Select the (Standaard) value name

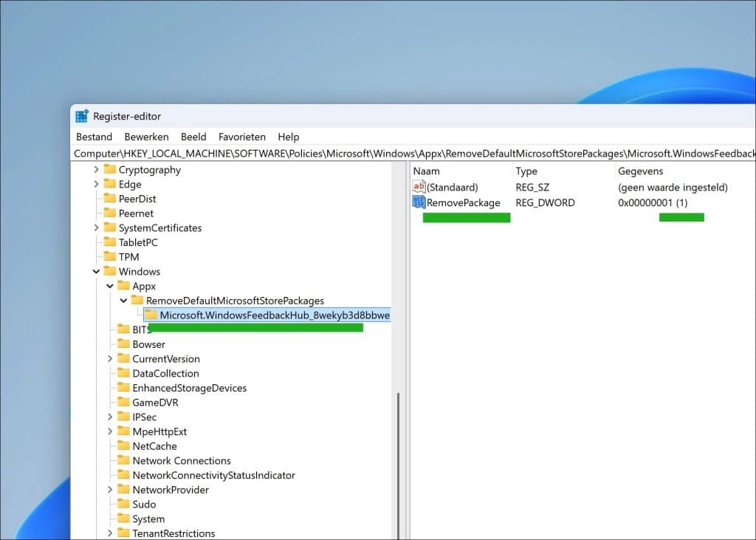coord(453,187)
